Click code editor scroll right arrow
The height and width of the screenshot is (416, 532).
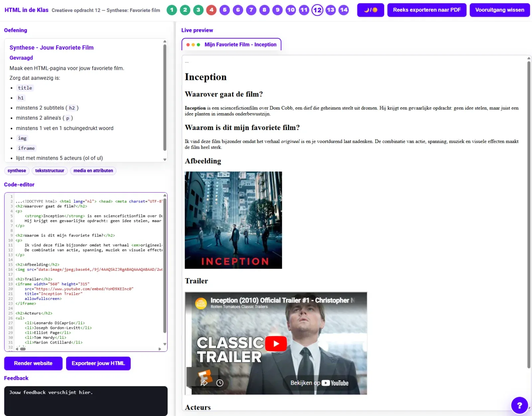pos(160,349)
